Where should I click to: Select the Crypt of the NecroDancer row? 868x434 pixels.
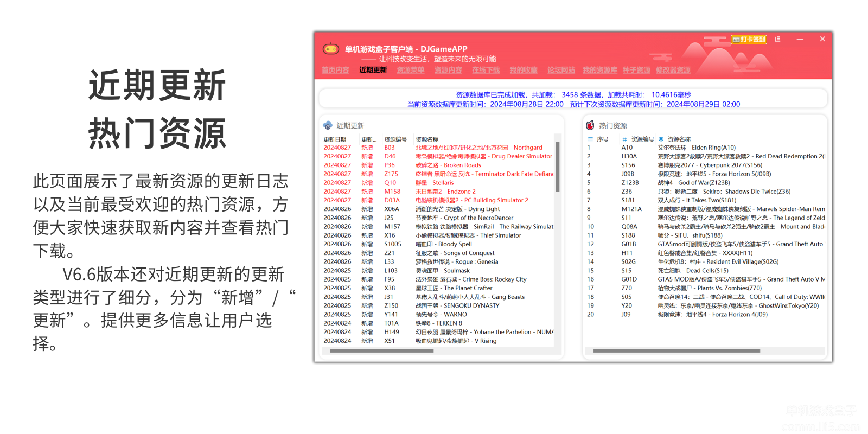[438, 218]
